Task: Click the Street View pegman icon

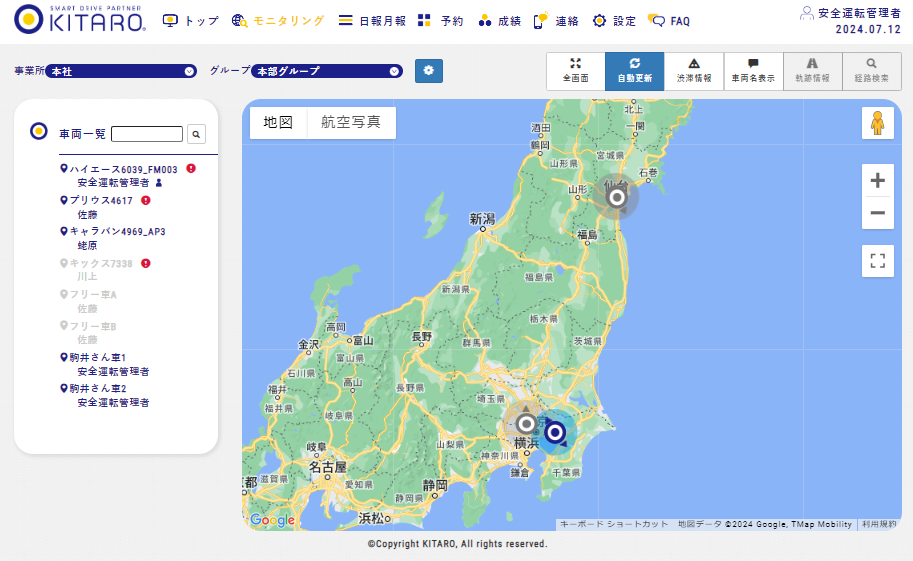Action: coord(877,123)
